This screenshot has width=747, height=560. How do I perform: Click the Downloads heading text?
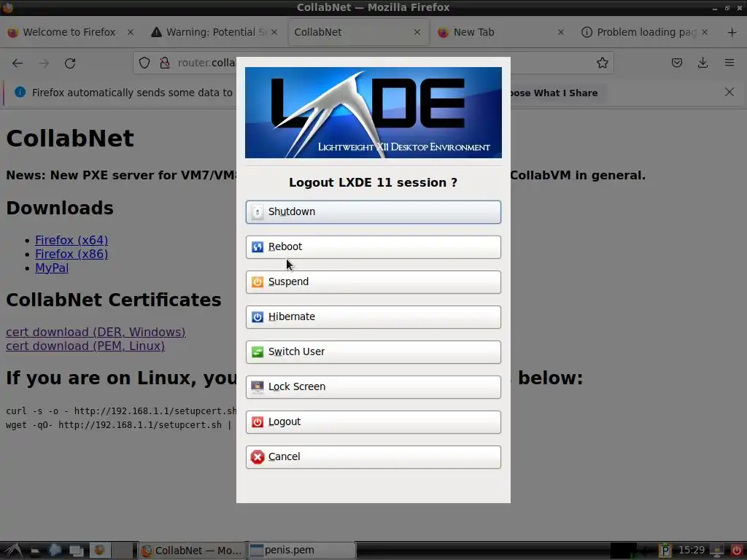click(x=60, y=208)
